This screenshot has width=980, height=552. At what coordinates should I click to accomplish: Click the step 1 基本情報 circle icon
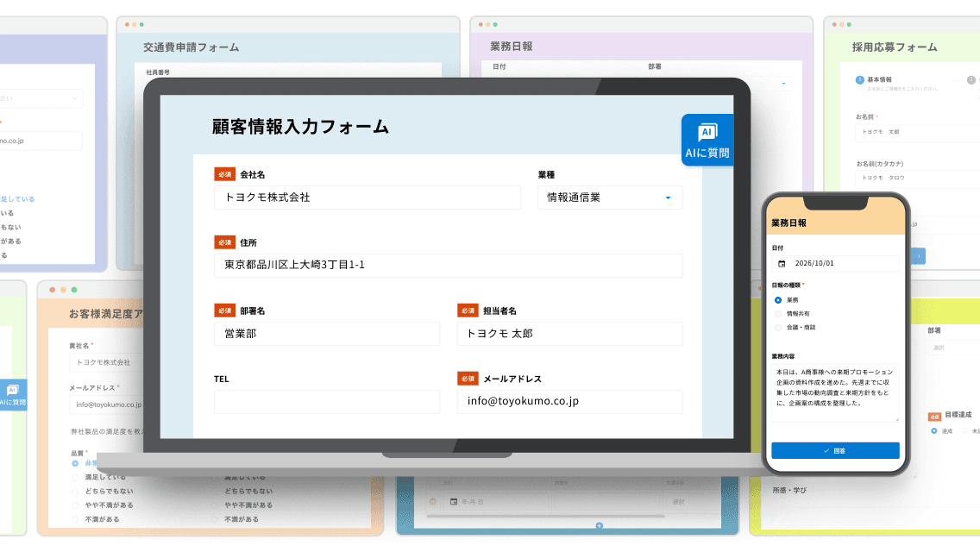tap(859, 80)
